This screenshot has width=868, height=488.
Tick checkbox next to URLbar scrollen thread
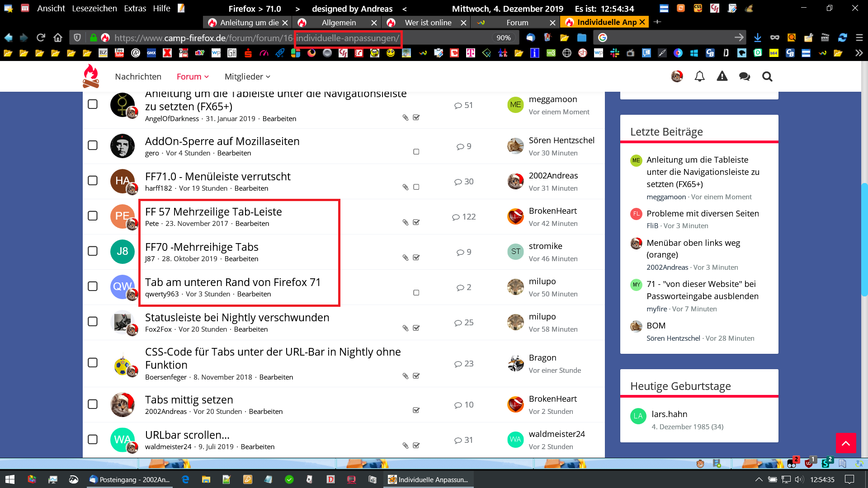(93, 439)
